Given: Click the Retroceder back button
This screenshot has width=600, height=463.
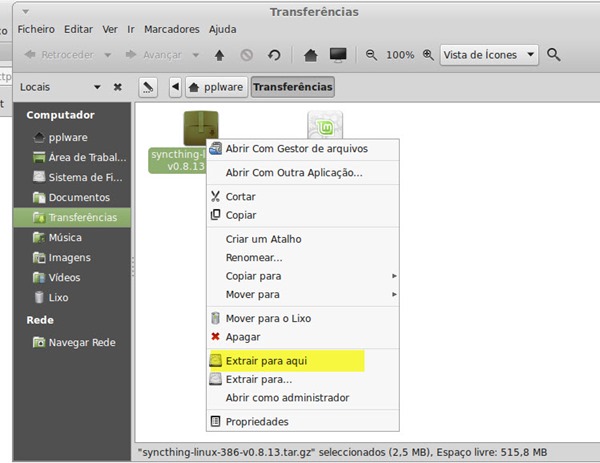Looking at the screenshot, I should (59, 55).
